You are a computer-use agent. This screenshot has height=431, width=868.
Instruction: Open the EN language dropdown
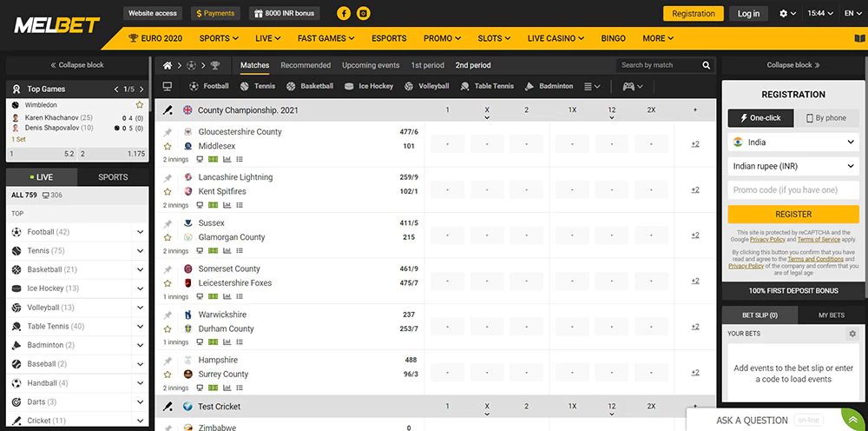click(x=852, y=13)
